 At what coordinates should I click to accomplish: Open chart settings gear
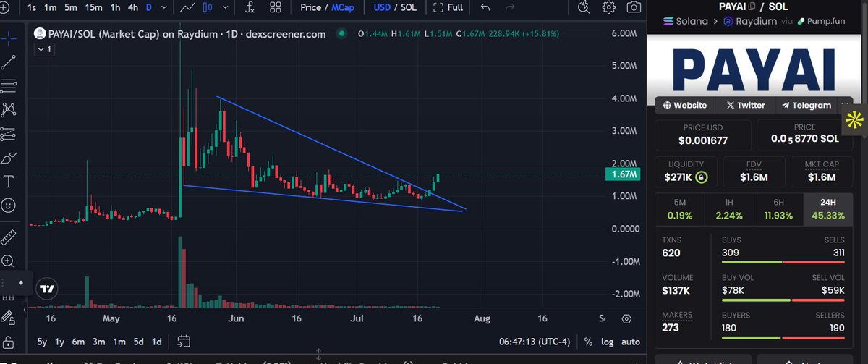609,7
